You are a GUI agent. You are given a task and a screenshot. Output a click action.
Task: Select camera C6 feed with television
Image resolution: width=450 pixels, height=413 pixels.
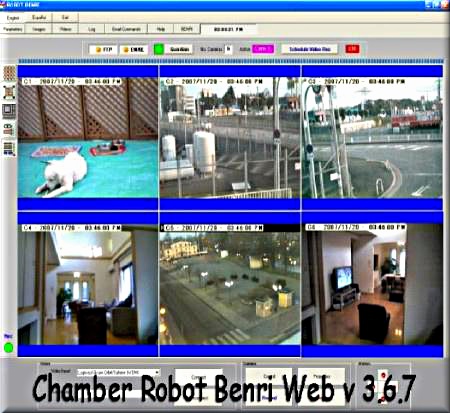(x=372, y=284)
